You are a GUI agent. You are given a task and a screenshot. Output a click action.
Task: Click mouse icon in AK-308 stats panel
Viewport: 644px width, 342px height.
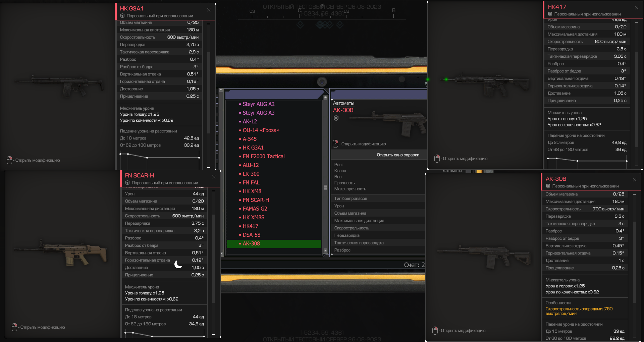coord(435,331)
